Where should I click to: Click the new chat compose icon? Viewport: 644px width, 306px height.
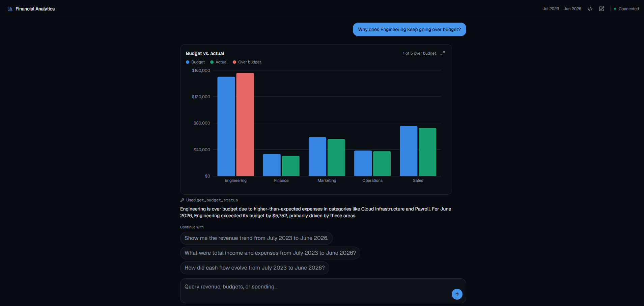click(x=601, y=9)
